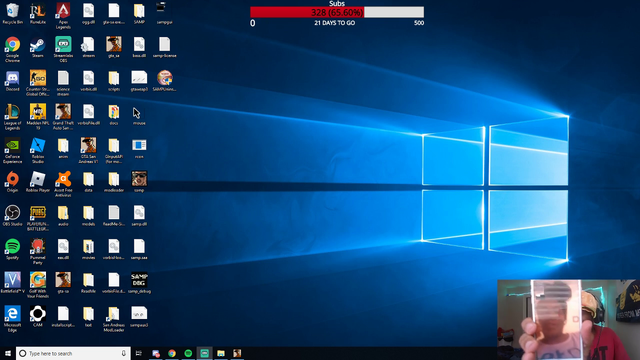
Task: Select the modloader folder icon
Action: (x=114, y=182)
